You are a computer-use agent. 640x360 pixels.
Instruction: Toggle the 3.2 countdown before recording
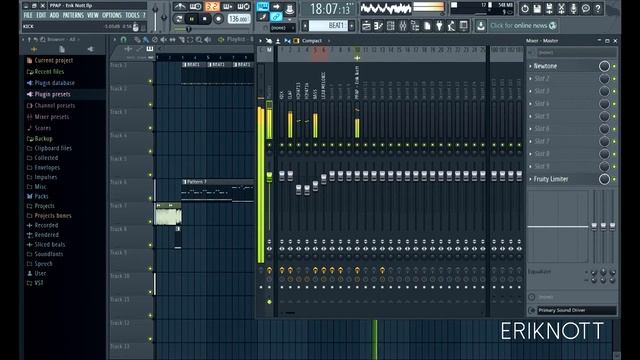pos(211,7)
